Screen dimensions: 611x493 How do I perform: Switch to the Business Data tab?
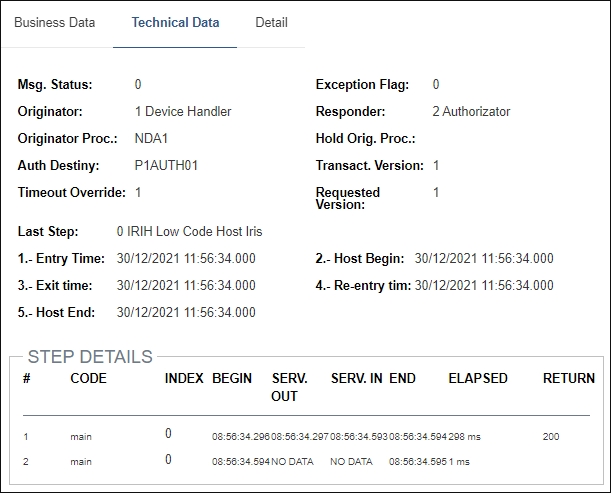54,22
